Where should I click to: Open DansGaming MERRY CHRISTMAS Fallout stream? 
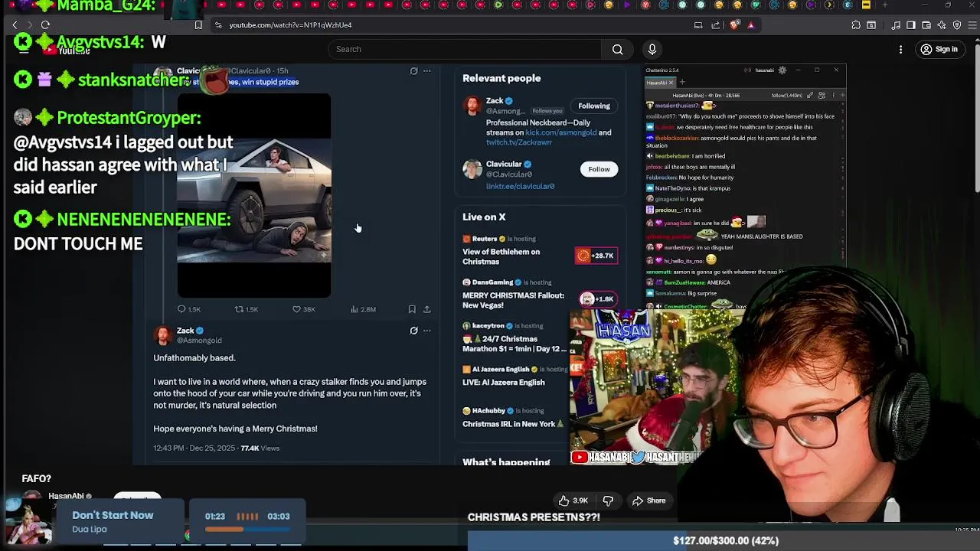(513, 300)
